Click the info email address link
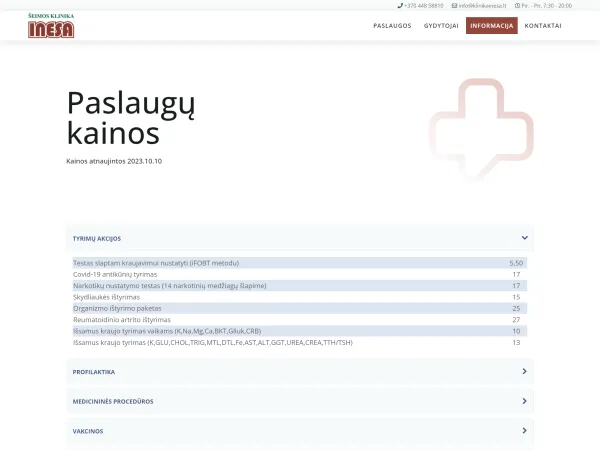 483,6
